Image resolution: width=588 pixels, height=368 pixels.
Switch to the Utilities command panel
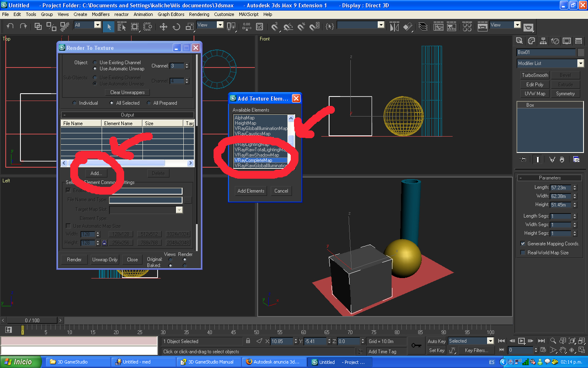579,41
